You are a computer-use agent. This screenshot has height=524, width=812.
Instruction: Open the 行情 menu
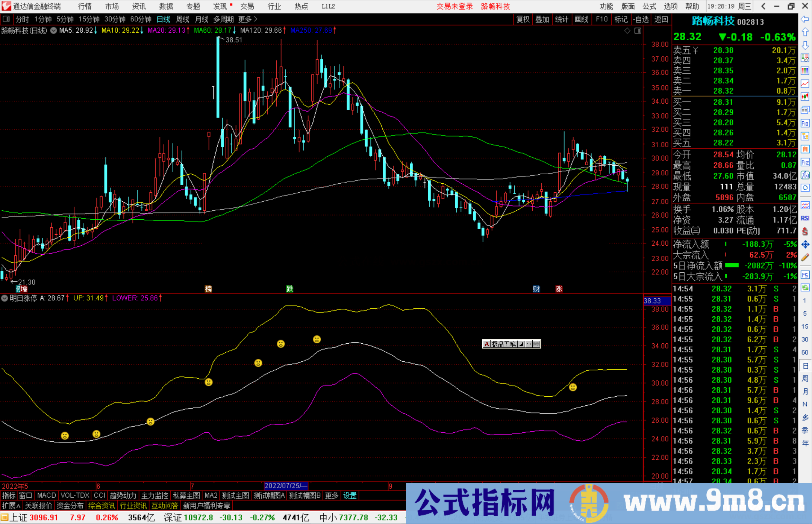(84, 6)
